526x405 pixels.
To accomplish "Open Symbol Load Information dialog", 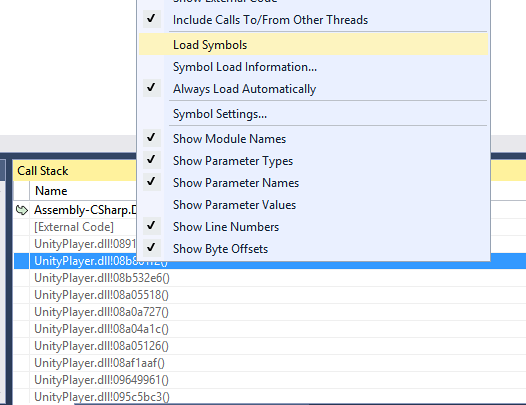I will 314,67.
